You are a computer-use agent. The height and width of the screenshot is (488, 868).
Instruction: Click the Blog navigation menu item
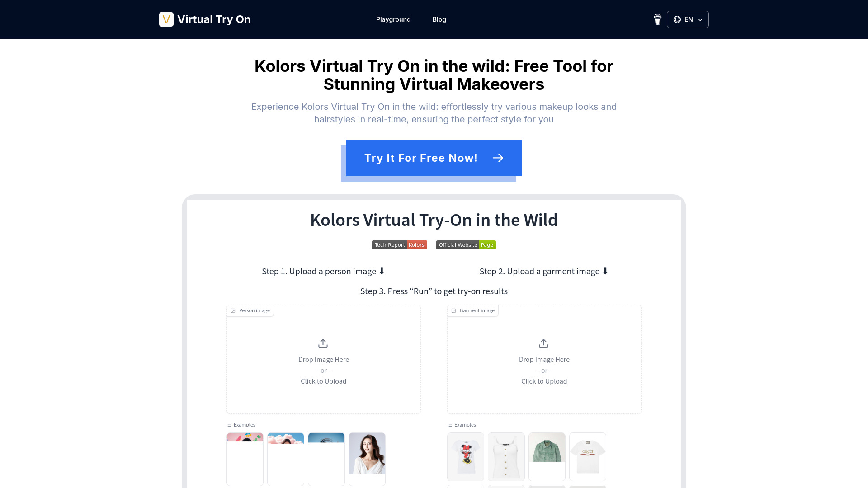tap(439, 19)
